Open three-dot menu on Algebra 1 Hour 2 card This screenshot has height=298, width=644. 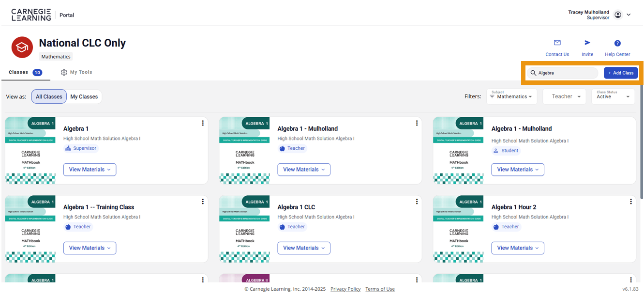pyautogui.click(x=631, y=202)
